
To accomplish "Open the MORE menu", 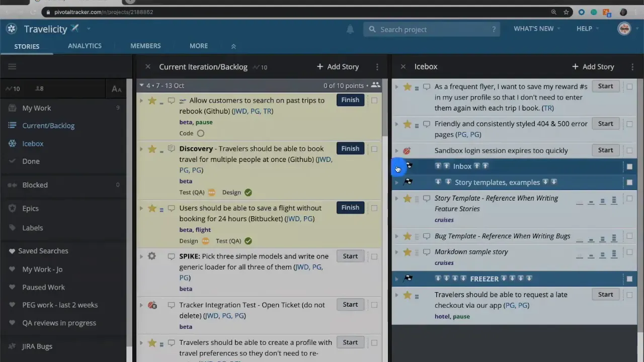I will coord(198,46).
